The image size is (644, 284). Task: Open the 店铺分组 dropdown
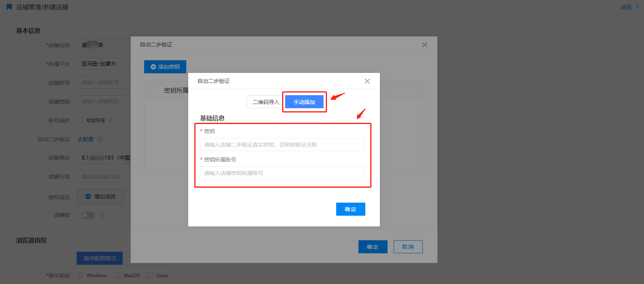click(104, 177)
